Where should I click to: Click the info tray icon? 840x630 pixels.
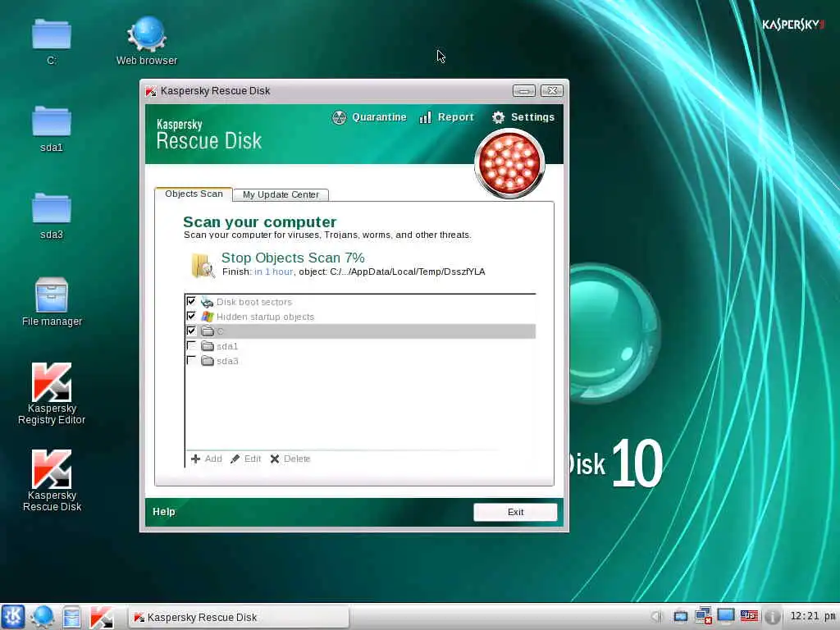pos(772,617)
